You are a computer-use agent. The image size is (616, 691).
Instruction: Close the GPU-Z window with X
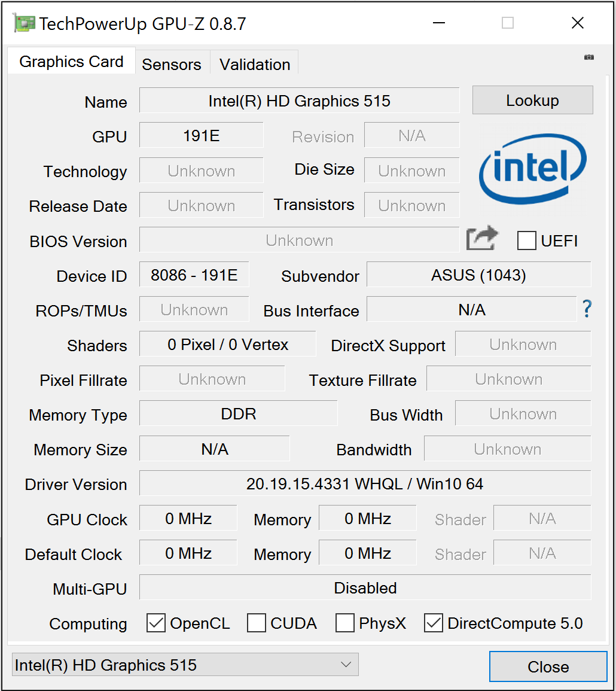(577, 23)
